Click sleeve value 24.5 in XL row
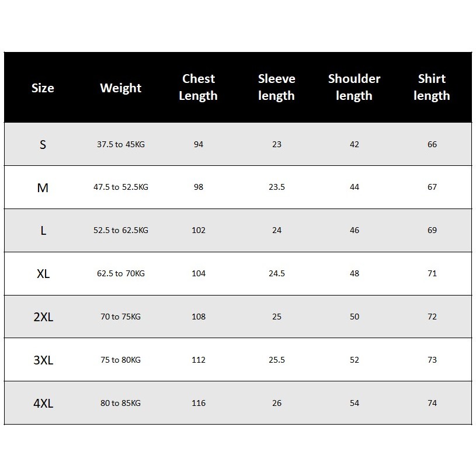This screenshot has height=476, width=476. 277,273
